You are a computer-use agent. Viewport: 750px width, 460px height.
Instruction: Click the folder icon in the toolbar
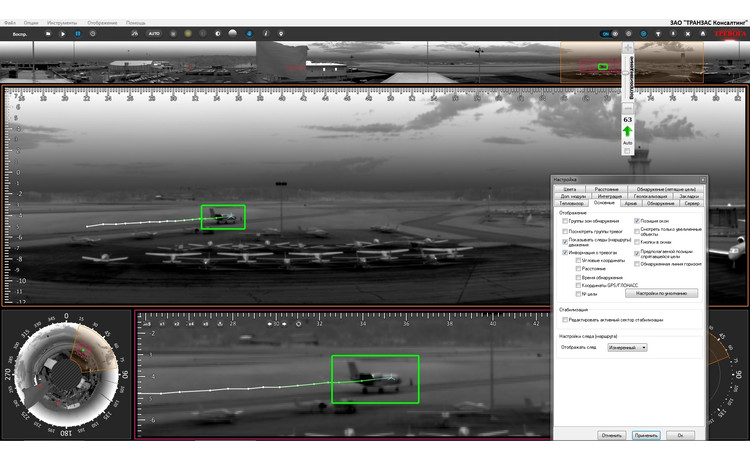[x=47, y=33]
